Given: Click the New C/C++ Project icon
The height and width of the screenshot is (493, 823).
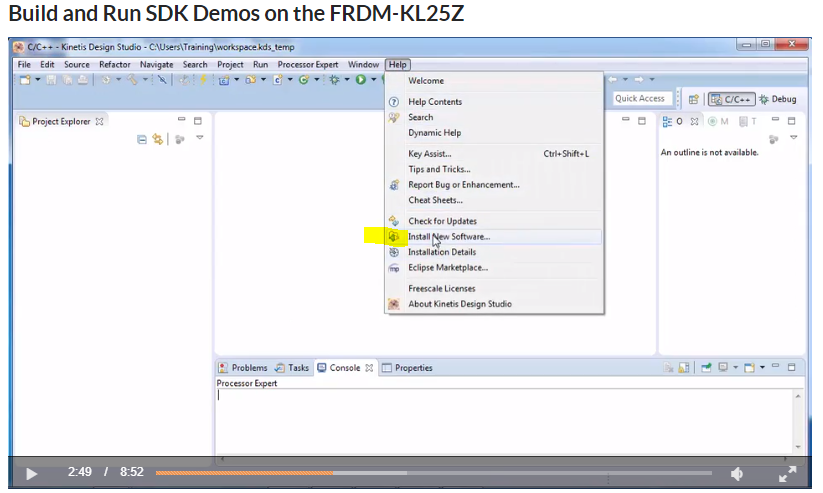Looking at the screenshot, I should 224,80.
